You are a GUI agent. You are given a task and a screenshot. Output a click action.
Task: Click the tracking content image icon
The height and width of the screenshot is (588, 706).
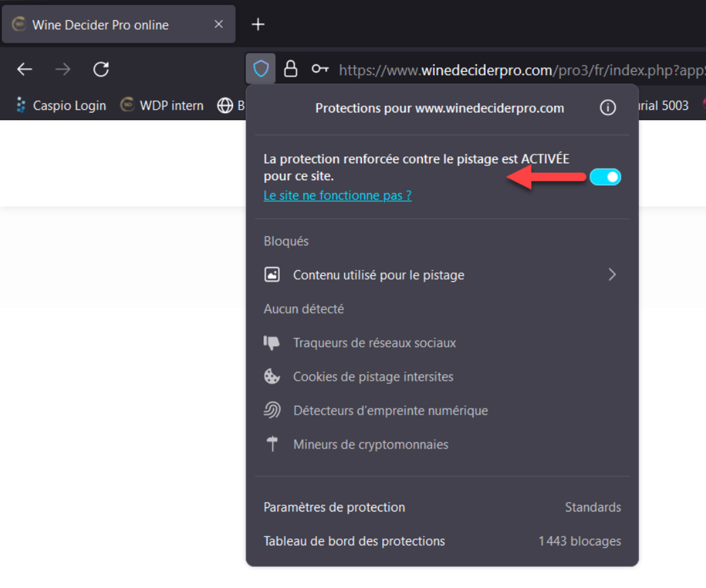(272, 274)
